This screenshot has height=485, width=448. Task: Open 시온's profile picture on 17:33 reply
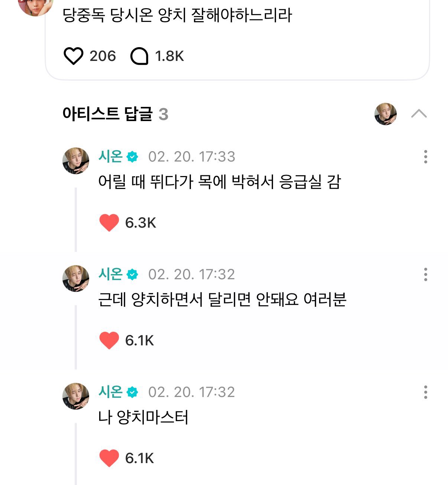76,161
